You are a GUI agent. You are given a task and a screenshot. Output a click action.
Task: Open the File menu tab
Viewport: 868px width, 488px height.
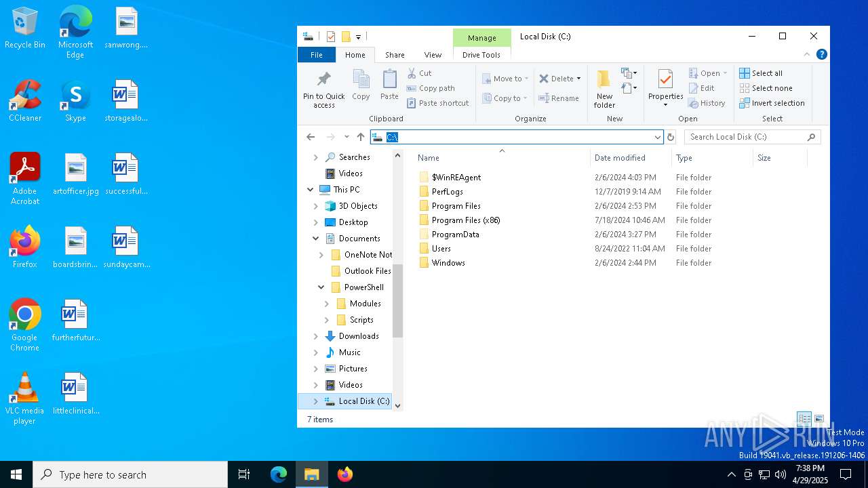(317, 55)
